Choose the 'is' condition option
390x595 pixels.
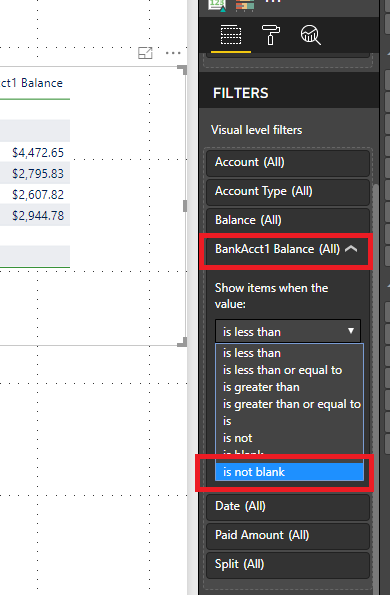click(x=289, y=421)
